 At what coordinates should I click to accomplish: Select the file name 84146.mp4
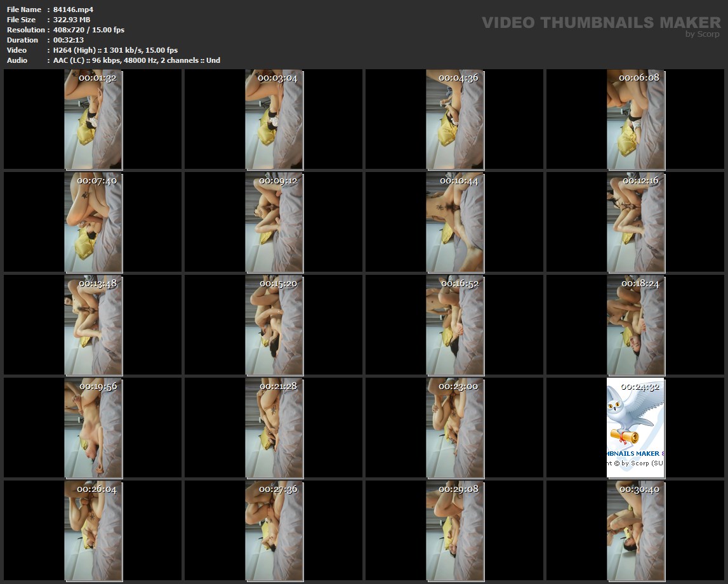coord(74,10)
